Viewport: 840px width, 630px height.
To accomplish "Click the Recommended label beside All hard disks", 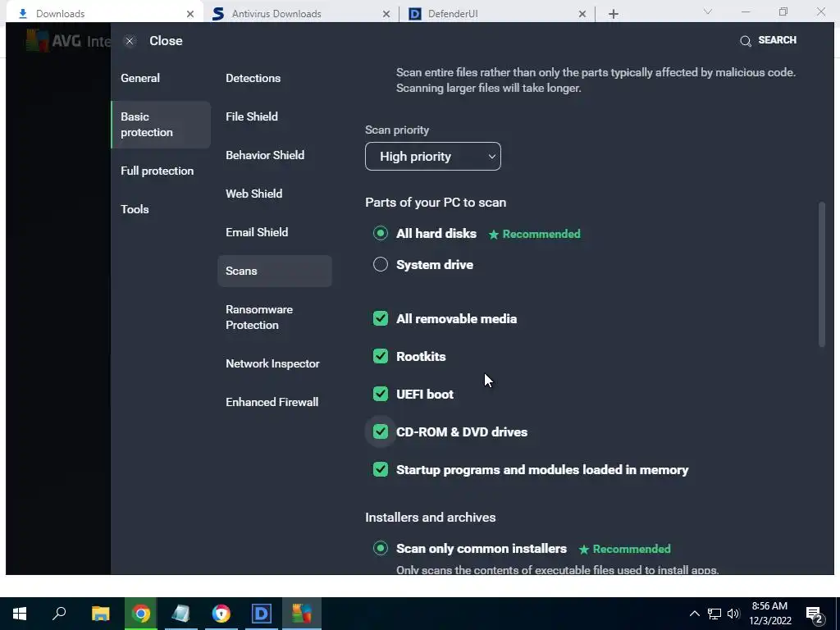I will tap(535, 234).
